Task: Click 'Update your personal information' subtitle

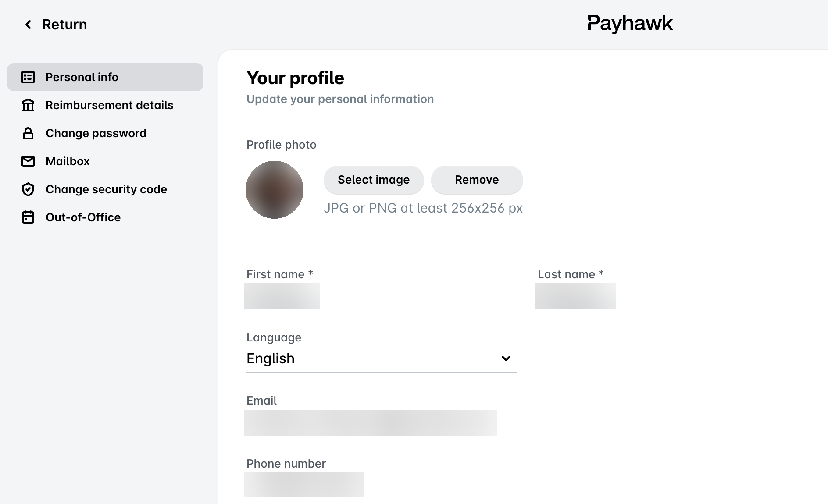Action: click(x=340, y=99)
